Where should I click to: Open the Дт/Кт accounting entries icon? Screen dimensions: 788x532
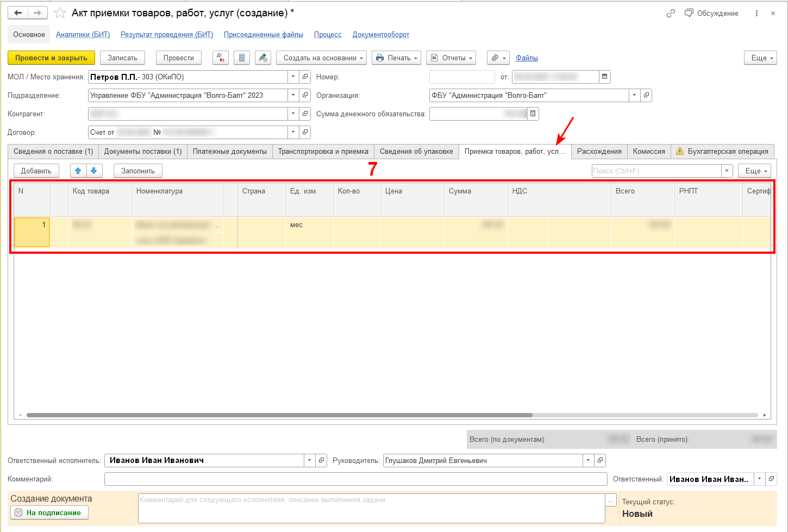point(221,58)
